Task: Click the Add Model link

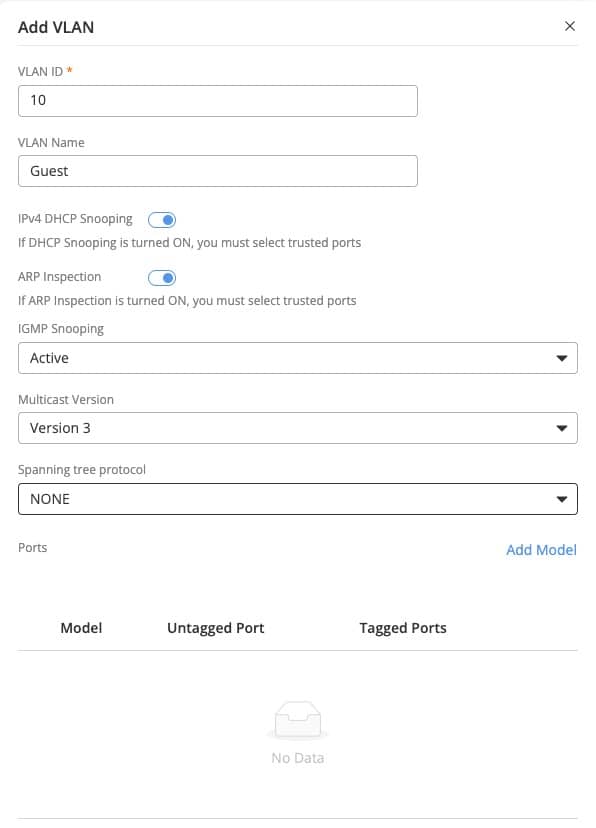Action: [541, 550]
